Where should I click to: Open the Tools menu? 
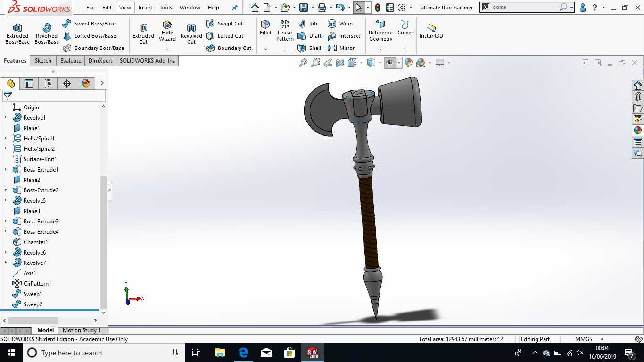(165, 8)
